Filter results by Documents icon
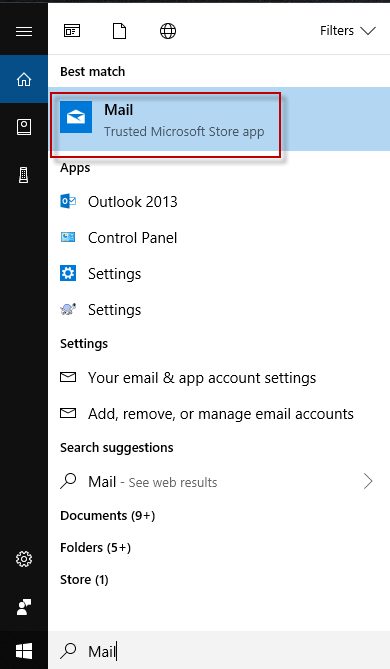 119,31
